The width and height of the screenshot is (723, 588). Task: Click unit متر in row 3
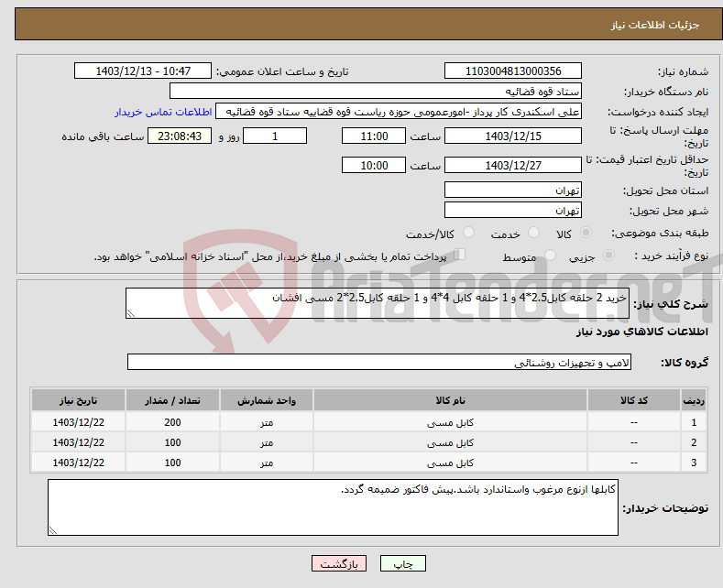[x=267, y=463]
